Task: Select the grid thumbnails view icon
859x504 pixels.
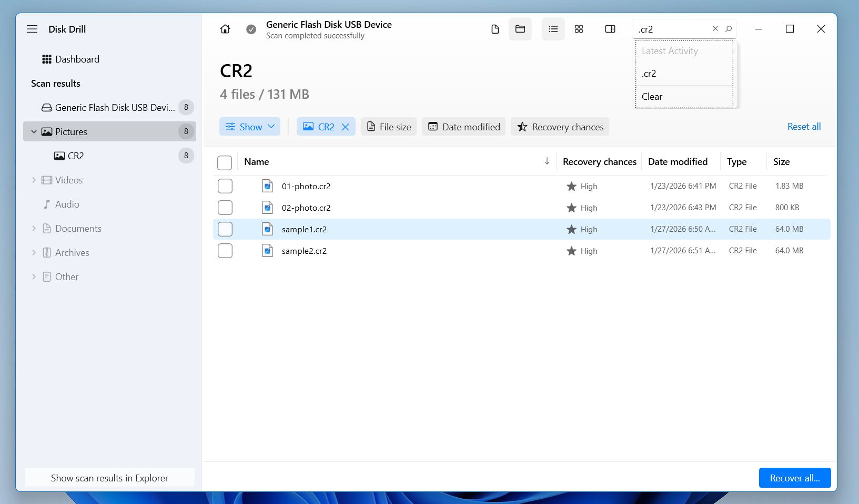Action: [x=579, y=29]
